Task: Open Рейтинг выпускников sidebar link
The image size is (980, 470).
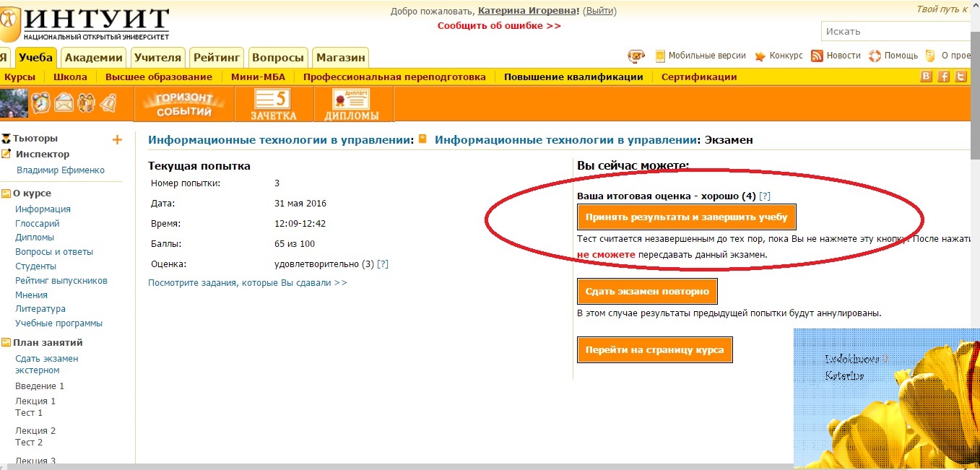Action: tap(61, 281)
